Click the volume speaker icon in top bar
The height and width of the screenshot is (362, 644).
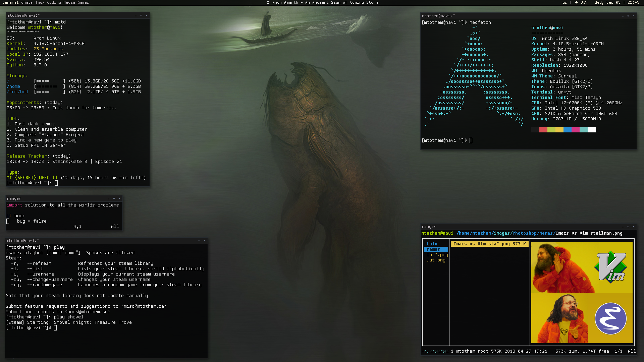[x=576, y=2]
